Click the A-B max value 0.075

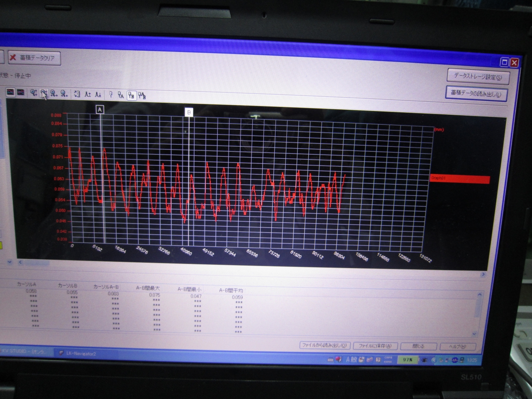(x=155, y=295)
